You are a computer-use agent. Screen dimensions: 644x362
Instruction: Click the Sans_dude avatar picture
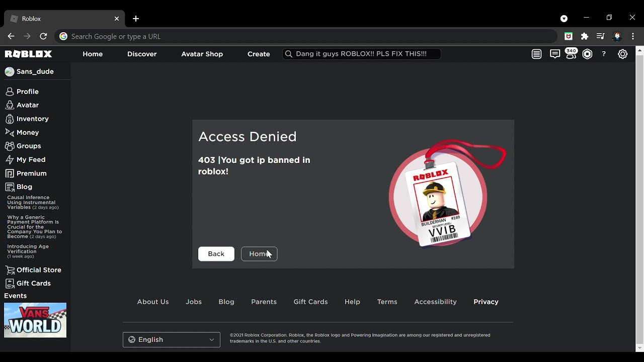click(x=9, y=71)
